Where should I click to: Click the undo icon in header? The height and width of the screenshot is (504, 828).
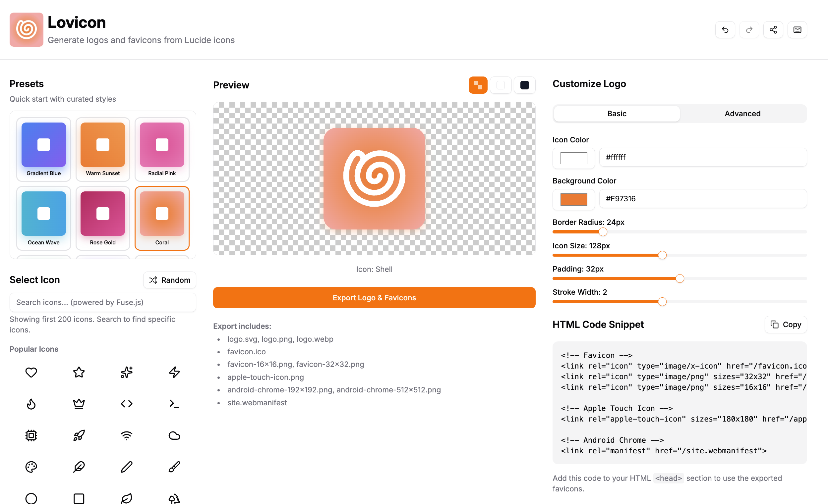(x=725, y=30)
